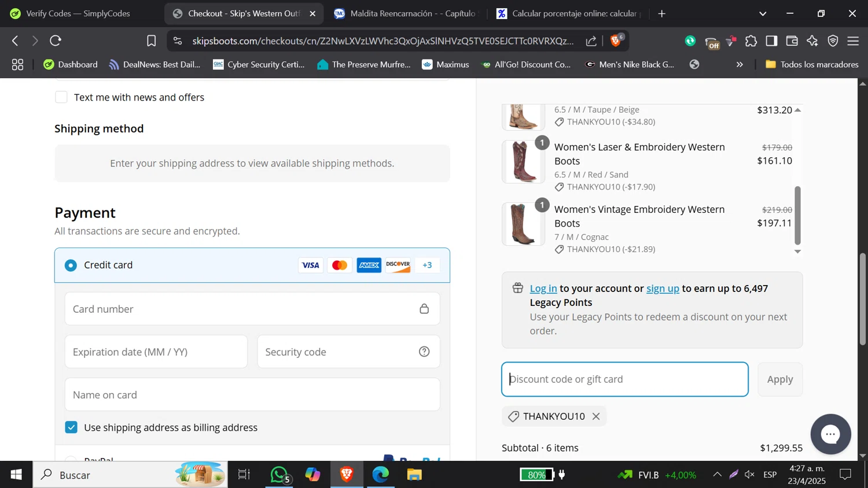Open Todos los marcadores folder
This screenshot has height=488, width=868.
812,64
